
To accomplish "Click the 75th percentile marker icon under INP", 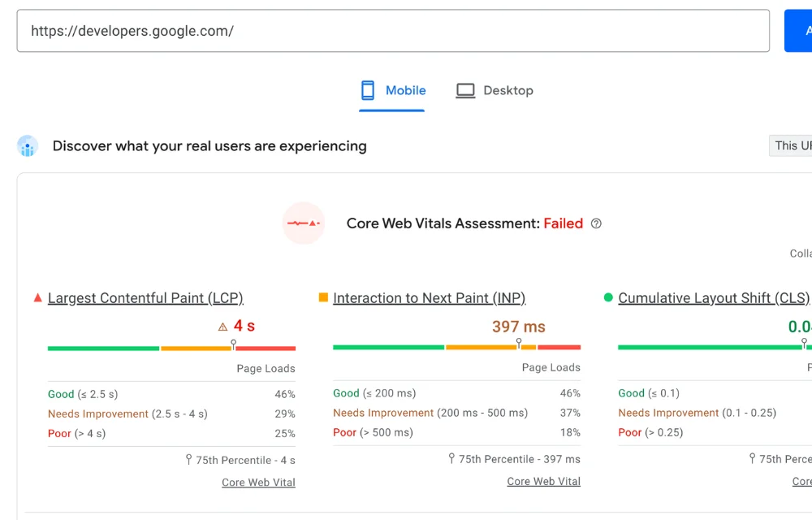I will click(x=451, y=459).
